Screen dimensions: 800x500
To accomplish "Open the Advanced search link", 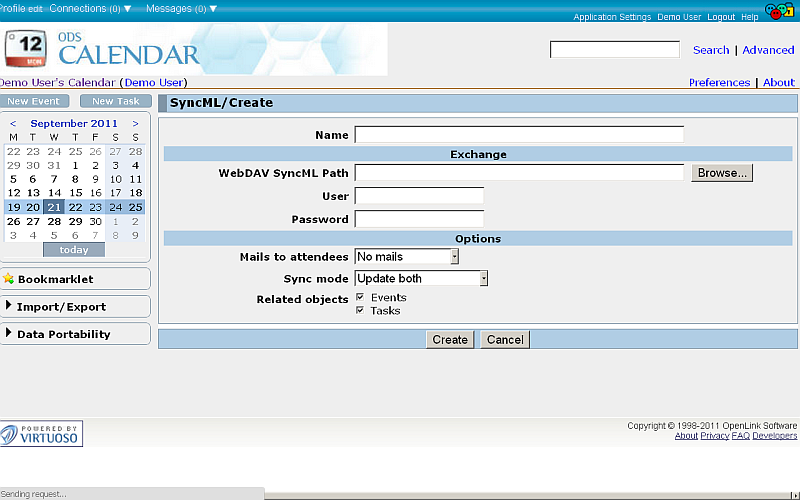I will 768,50.
